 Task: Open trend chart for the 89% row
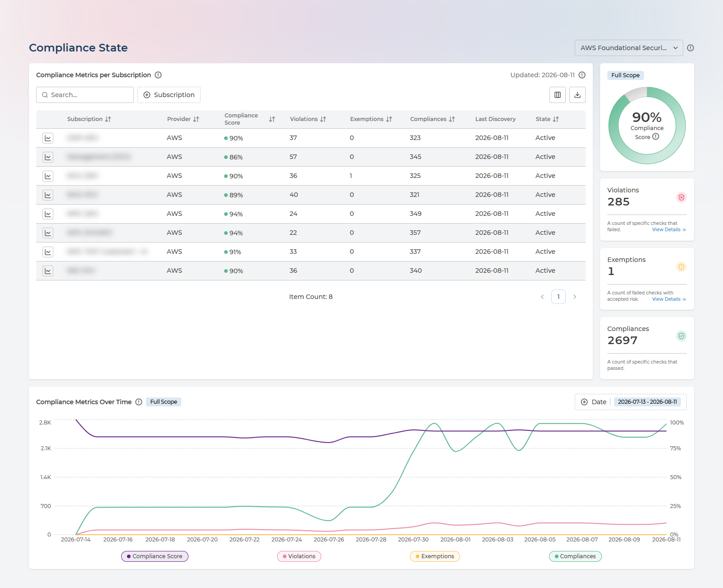tap(48, 195)
